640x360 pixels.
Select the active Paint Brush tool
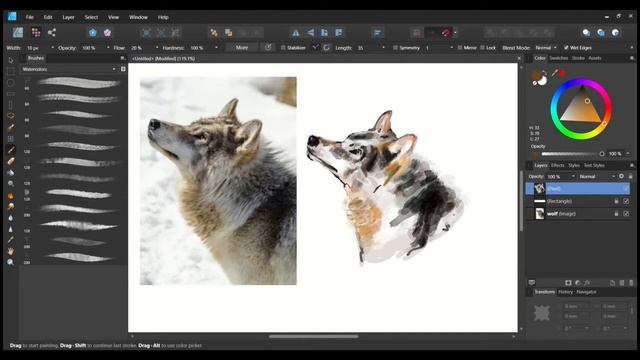(11, 150)
